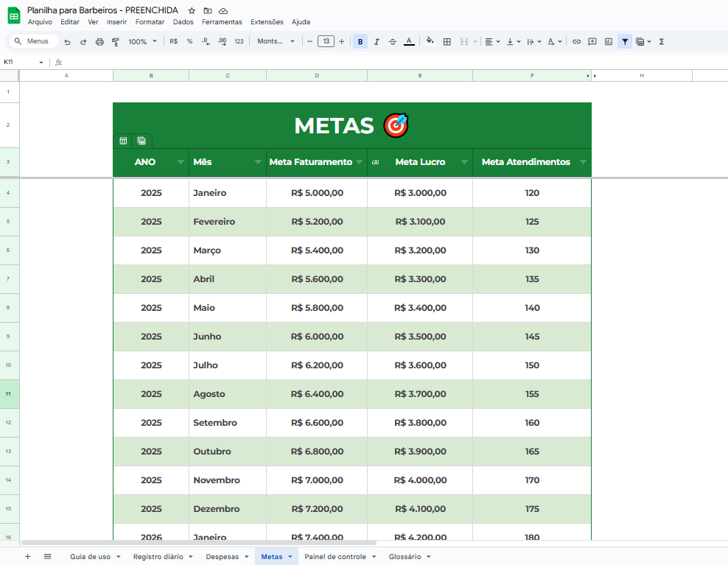Open the fill color picker
The image size is (728, 565).
pyautogui.click(x=430, y=42)
